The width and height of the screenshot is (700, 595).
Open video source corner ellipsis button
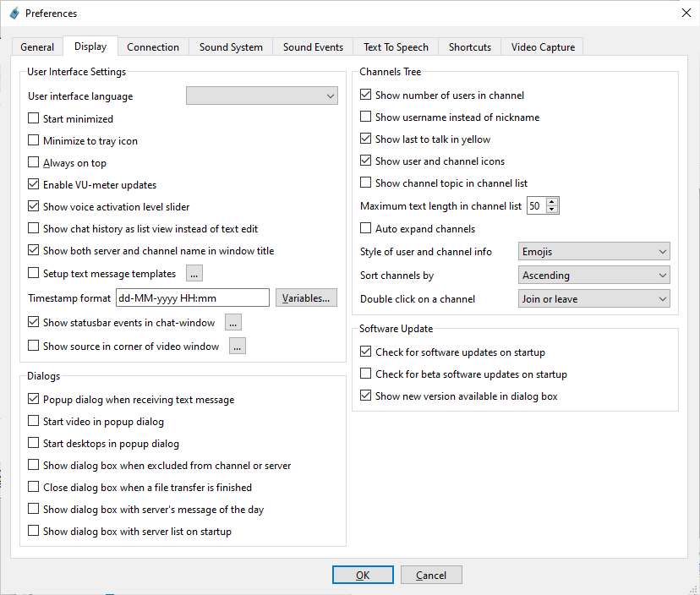point(237,346)
